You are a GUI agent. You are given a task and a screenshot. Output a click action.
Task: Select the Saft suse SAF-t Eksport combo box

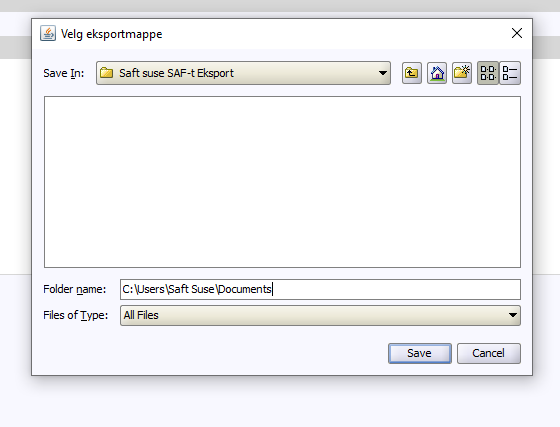click(243, 73)
